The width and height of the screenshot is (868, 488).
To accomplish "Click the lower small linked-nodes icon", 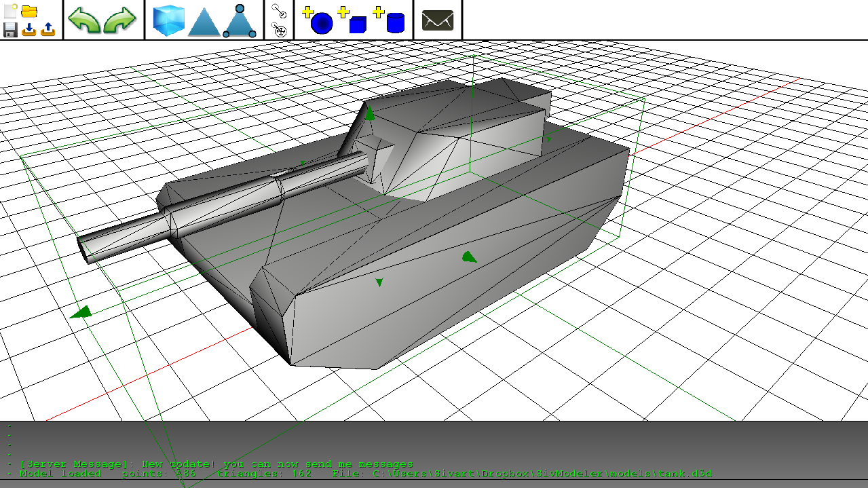I will click(x=280, y=29).
